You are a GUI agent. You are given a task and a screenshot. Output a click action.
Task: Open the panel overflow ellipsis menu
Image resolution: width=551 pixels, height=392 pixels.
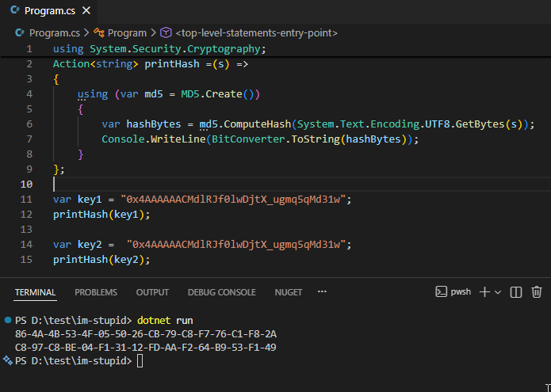coord(322,291)
